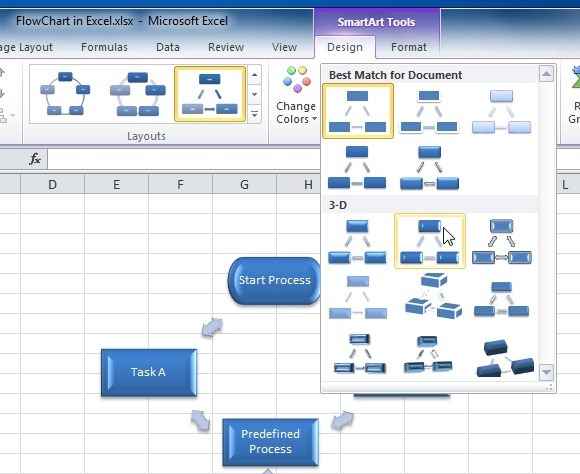
Task: Open the Data ribbon tab
Action: pyautogui.click(x=168, y=47)
